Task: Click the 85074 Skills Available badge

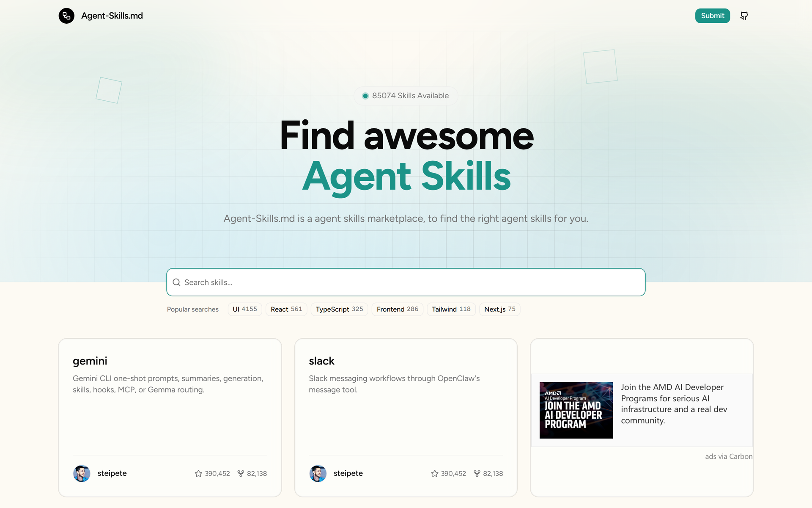Action: 406,96
